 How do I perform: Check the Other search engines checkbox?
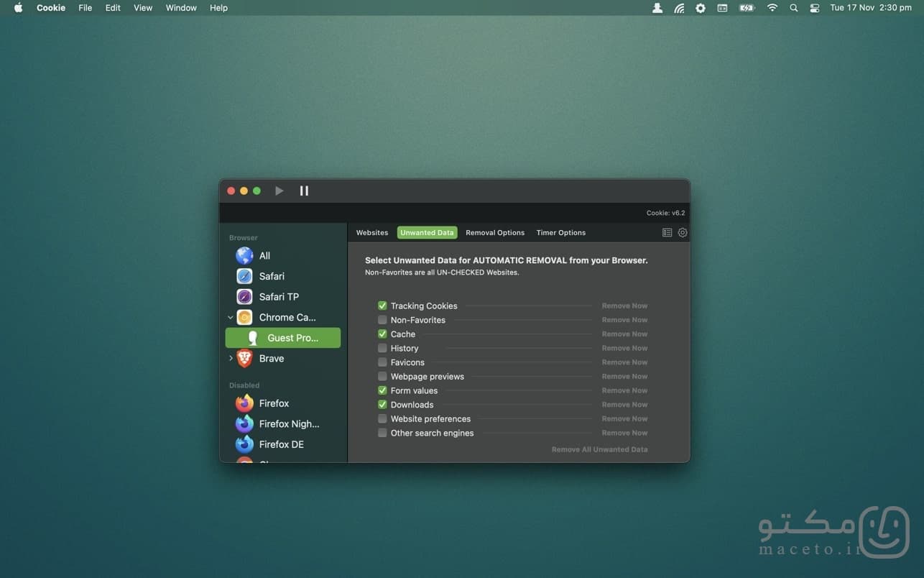point(382,433)
